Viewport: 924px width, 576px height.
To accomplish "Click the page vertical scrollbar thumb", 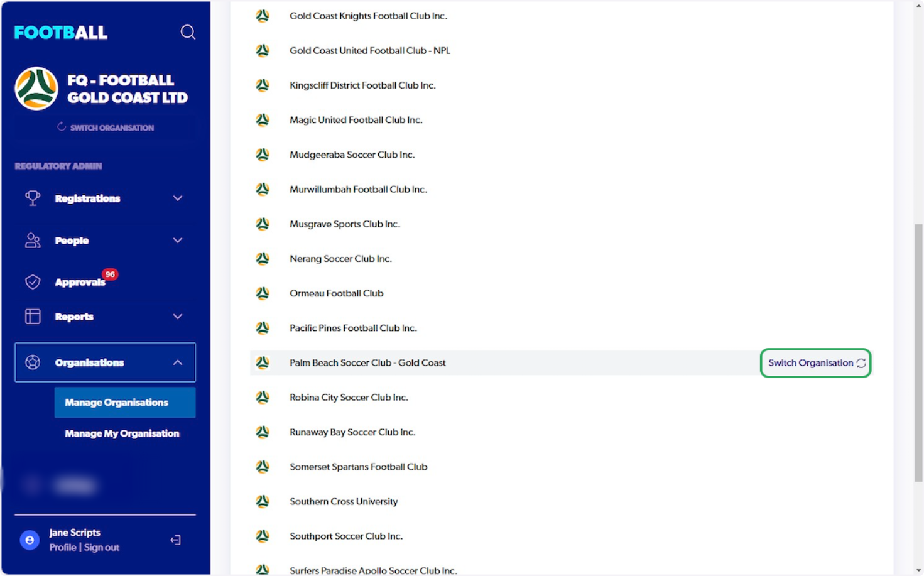I will click(918, 353).
